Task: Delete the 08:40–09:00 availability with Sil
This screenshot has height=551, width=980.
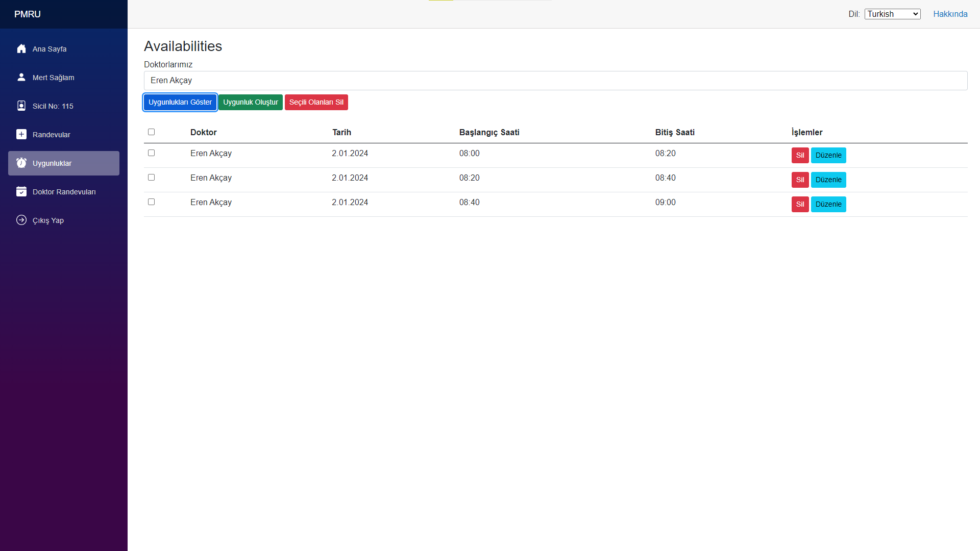Action: 800,205
